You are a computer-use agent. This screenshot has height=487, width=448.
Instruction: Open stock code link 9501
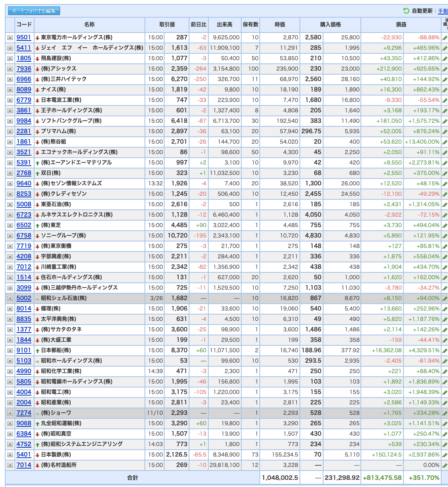[24, 37]
